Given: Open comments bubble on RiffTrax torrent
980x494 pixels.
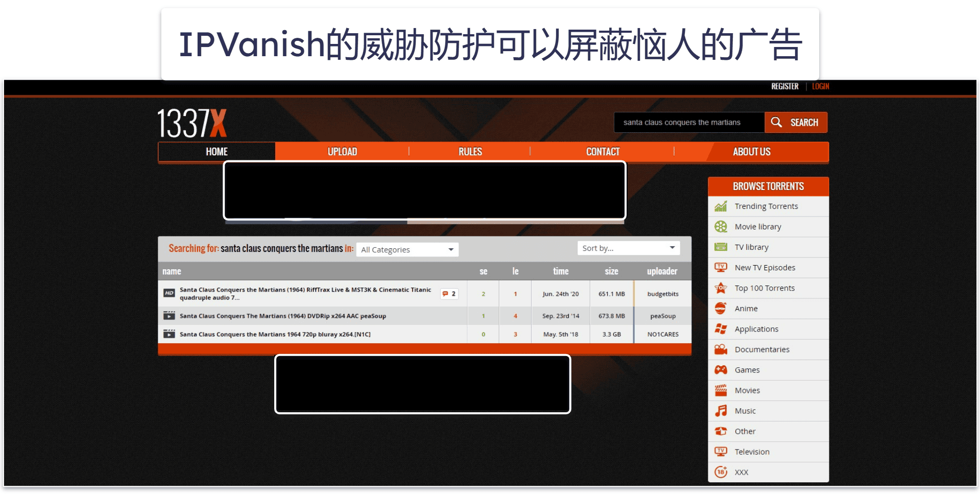Looking at the screenshot, I should [449, 294].
